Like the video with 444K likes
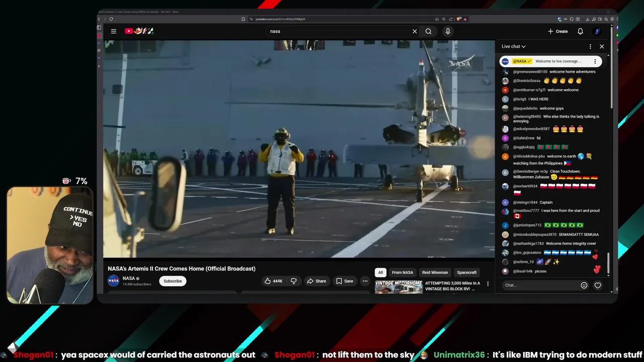 [x=273, y=281]
